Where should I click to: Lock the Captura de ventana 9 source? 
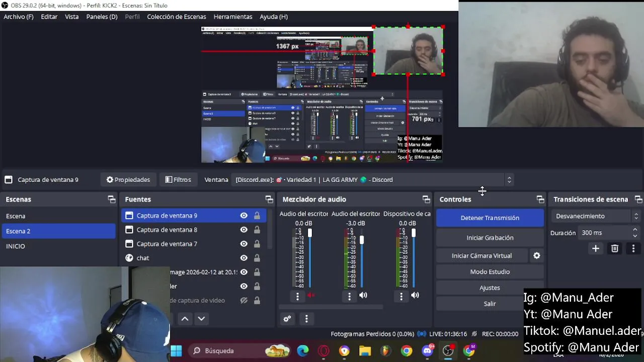tap(257, 216)
